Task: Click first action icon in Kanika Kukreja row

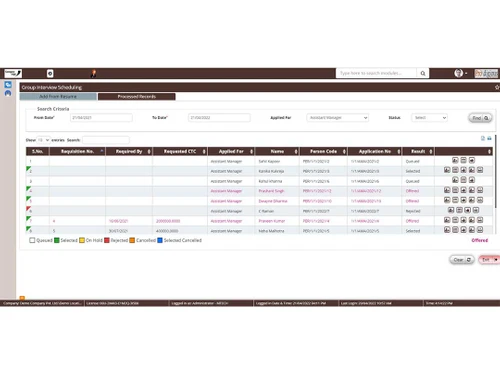Action: pos(447,170)
